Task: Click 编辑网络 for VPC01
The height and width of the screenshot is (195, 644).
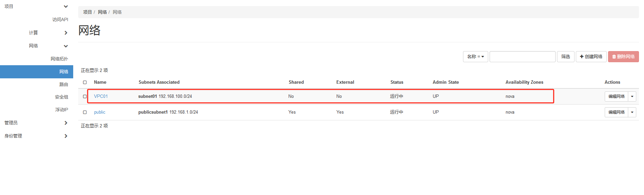Action: (616, 96)
